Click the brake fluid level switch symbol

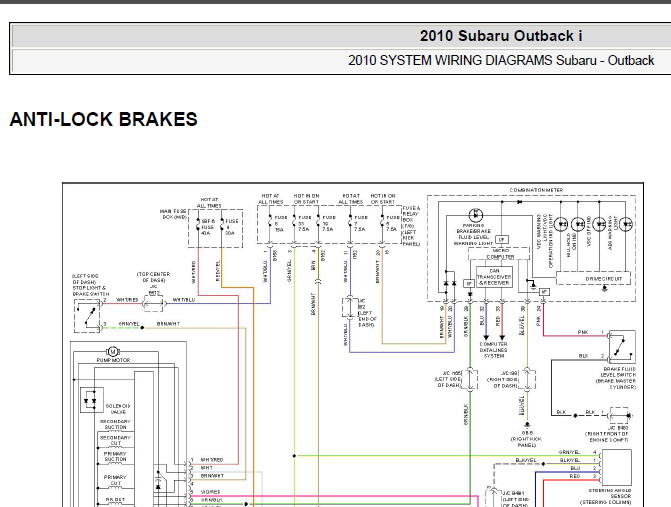click(622, 347)
